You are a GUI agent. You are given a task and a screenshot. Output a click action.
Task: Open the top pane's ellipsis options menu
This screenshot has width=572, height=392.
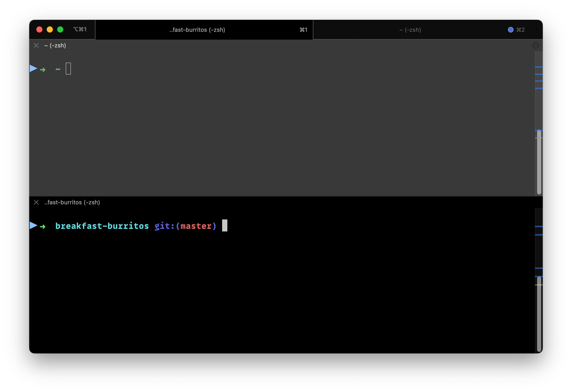click(x=536, y=46)
